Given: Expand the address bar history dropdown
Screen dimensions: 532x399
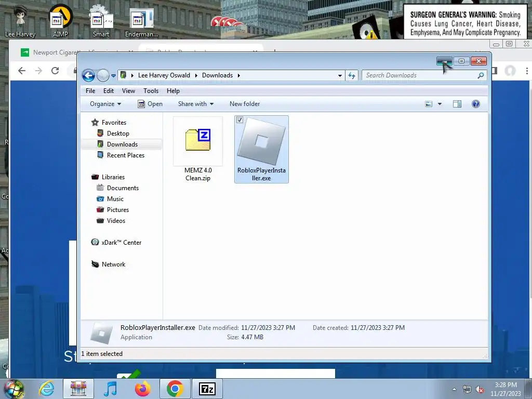Looking at the screenshot, I should (340, 76).
